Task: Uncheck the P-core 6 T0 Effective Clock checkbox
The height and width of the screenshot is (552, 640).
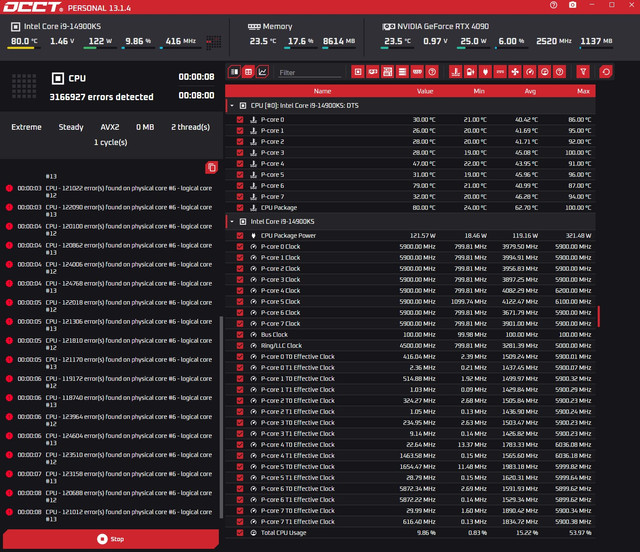Action: point(240,489)
